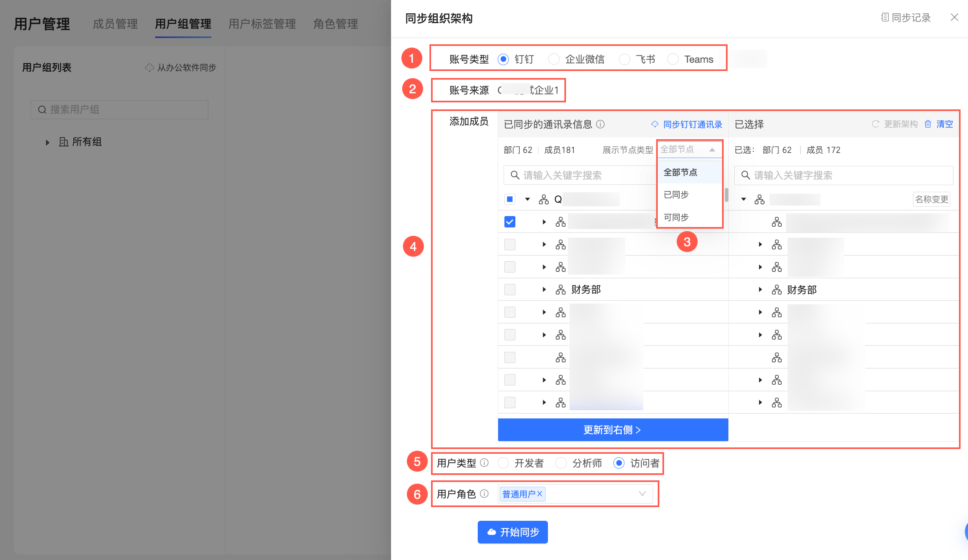Select 已同步 from node type list
Image resolution: width=968 pixels, height=560 pixels.
pos(676,195)
